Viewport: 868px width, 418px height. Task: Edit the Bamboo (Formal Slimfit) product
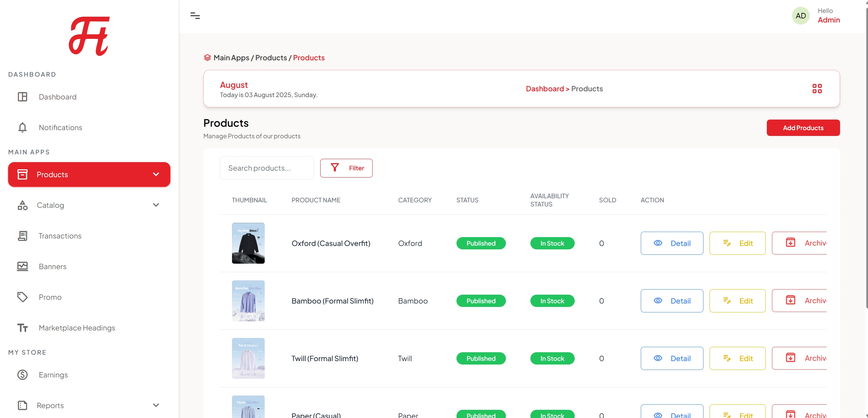pyautogui.click(x=737, y=301)
